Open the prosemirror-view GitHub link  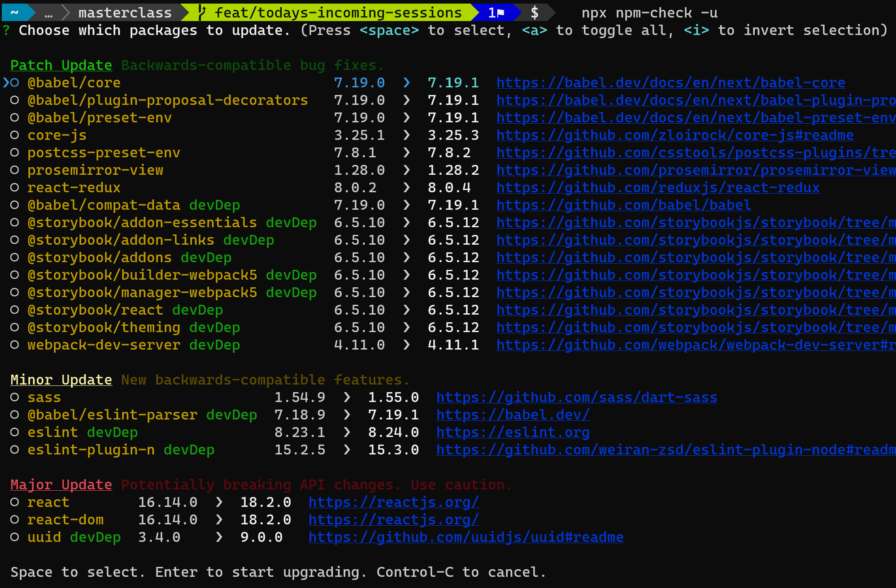click(696, 170)
